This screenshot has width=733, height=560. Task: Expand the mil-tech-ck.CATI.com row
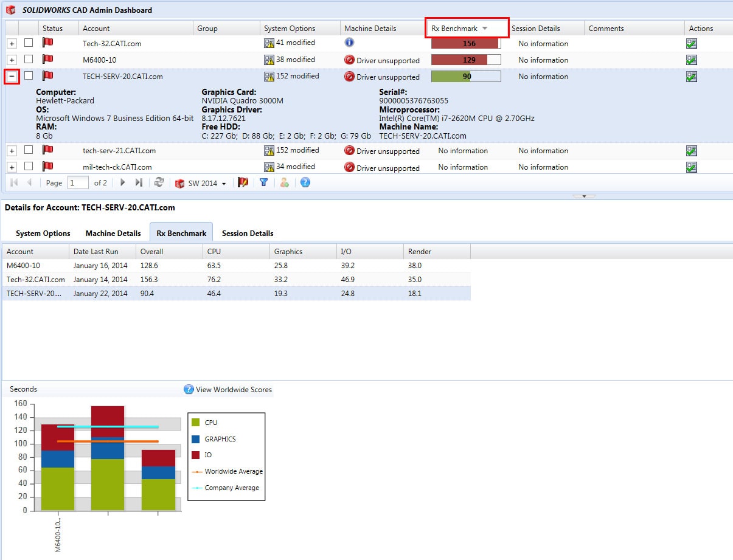[12, 167]
